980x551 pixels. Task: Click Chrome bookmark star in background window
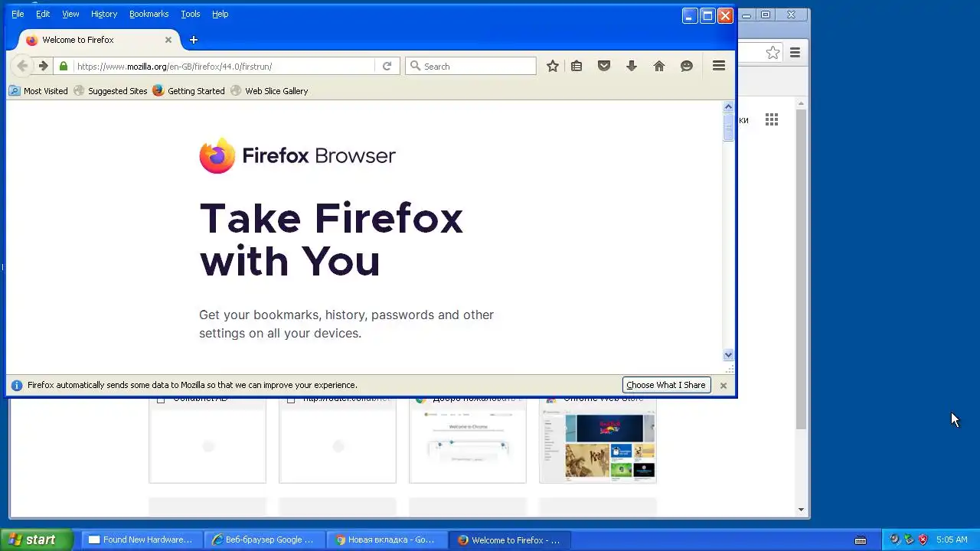pos(773,53)
